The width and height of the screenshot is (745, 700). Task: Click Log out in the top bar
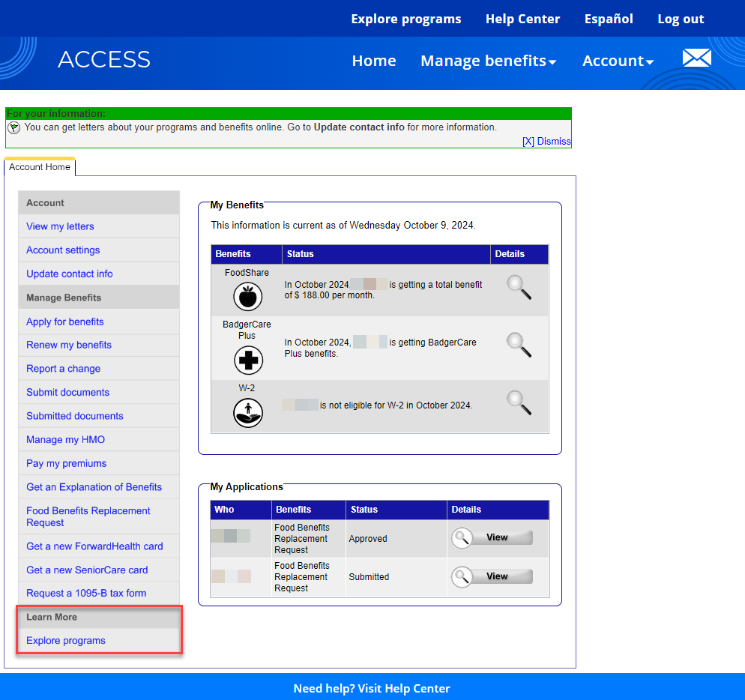pos(681,19)
